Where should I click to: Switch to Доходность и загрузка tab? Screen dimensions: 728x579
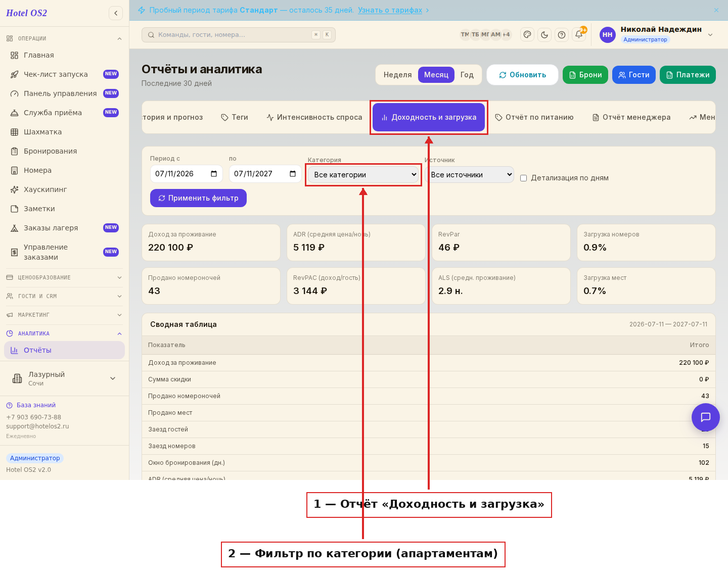pos(429,117)
